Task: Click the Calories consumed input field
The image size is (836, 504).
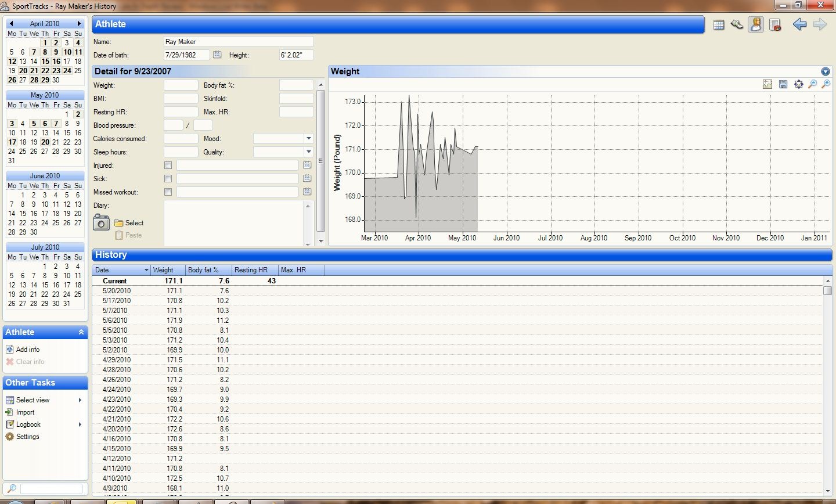Action: (x=181, y=139)
